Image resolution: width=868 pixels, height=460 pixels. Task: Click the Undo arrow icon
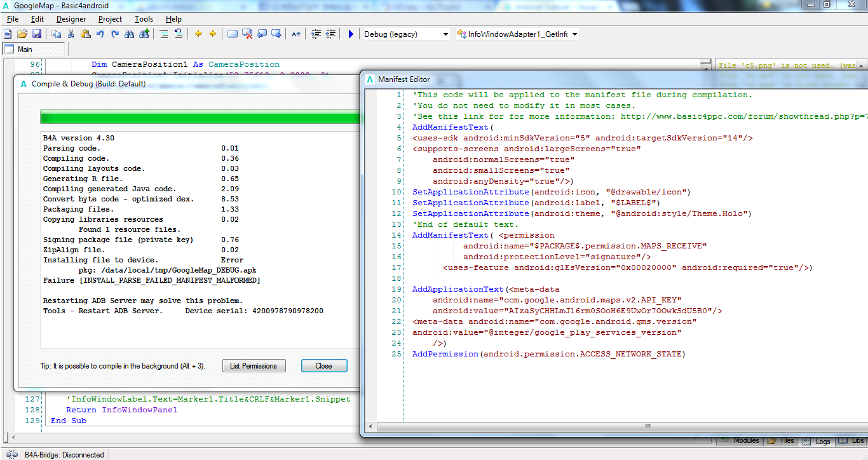(x=100, y=34)
